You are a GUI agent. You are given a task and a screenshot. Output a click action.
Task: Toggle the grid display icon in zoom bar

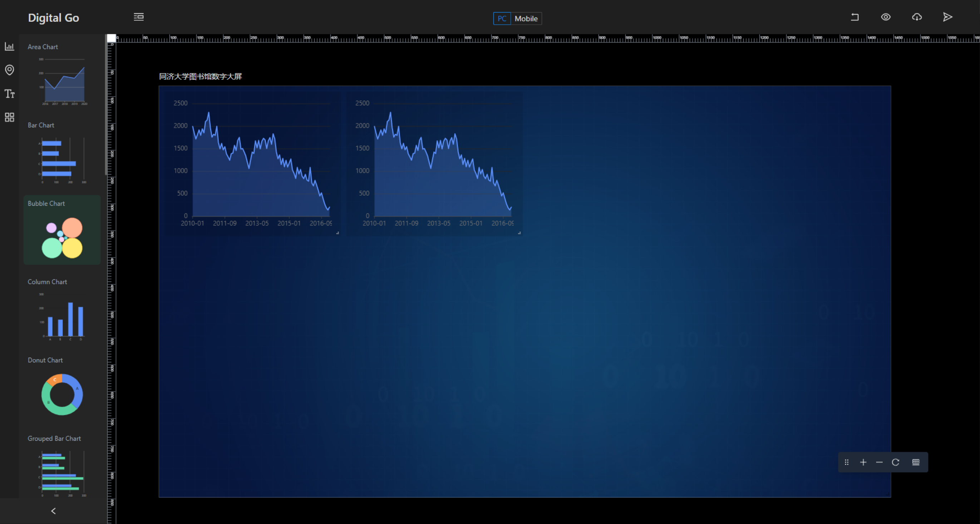pos(916,462)
